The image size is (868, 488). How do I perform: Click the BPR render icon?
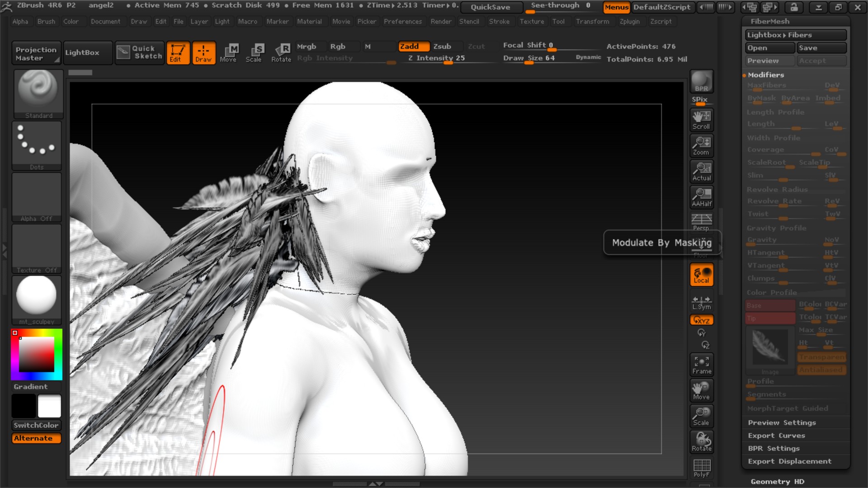[x=701, y=81]
